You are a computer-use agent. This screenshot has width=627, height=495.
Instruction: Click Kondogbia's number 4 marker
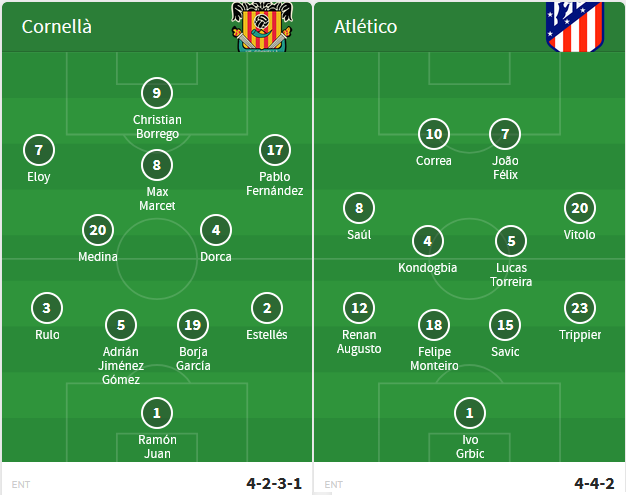point(428,241)
